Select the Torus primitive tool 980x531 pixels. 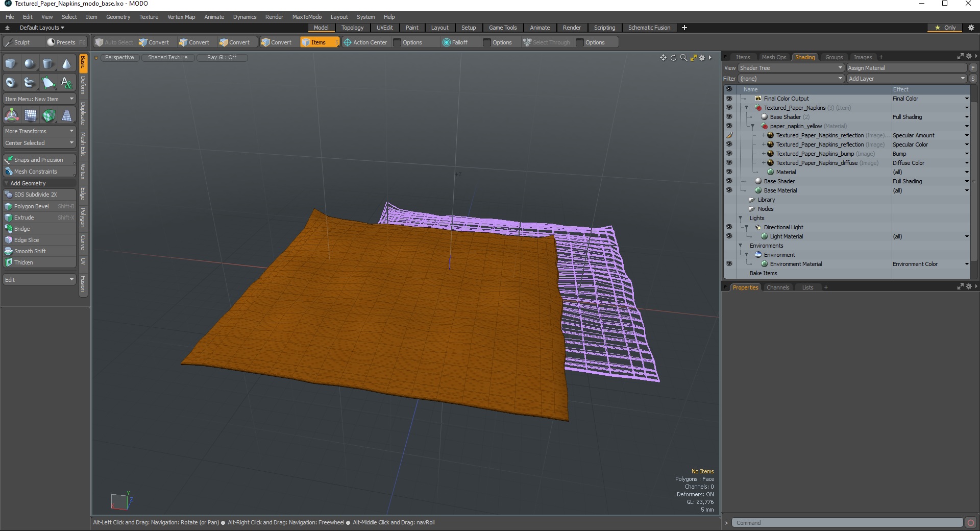pyautogui.click(x=11, y=82)
